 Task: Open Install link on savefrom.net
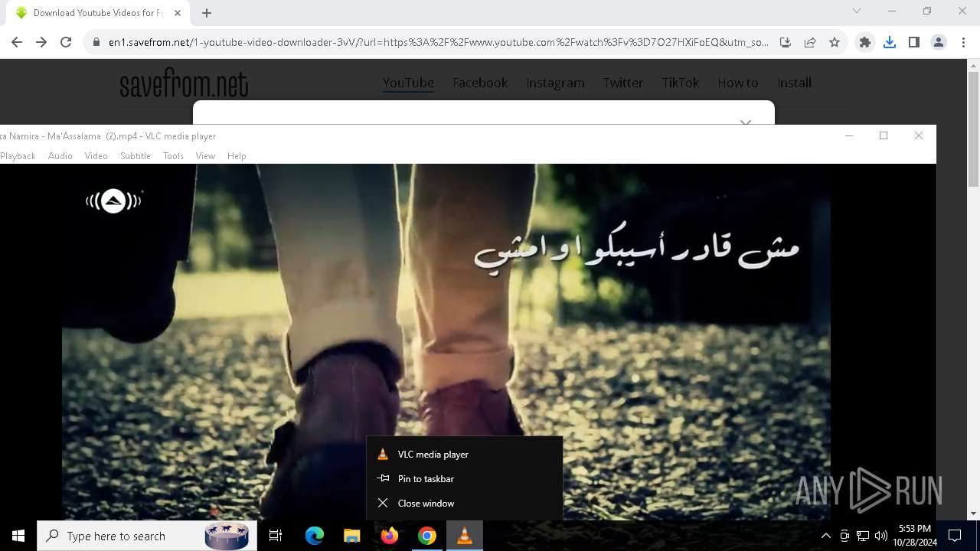click(x=794, y=83)
